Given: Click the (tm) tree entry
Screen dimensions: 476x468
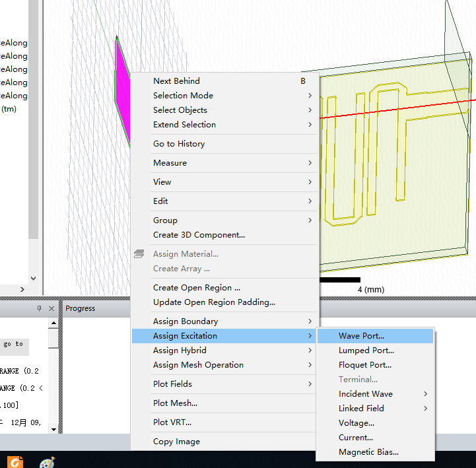Looking at the screenshot, I should point(9,109).
